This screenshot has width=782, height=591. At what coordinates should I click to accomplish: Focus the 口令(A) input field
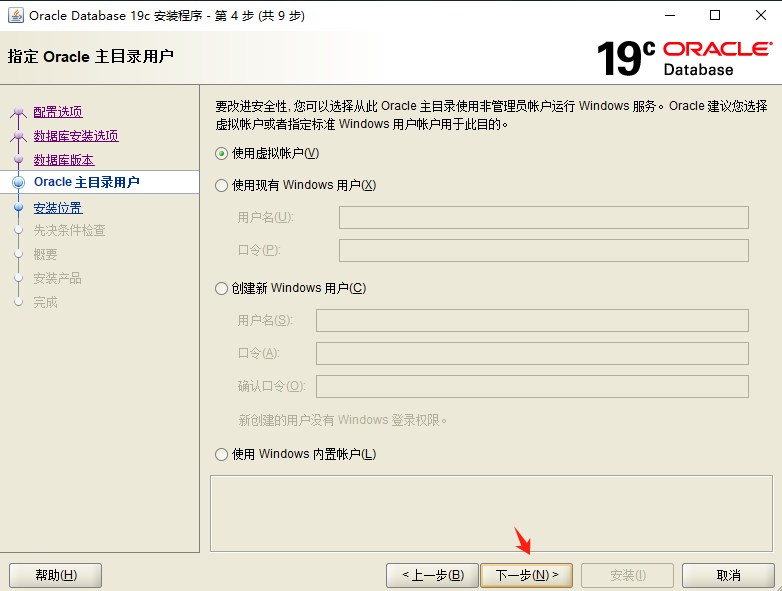click(532, 353)
